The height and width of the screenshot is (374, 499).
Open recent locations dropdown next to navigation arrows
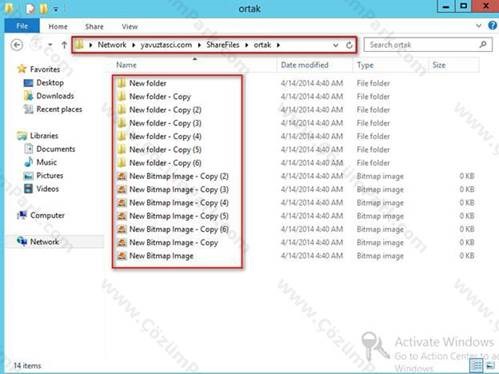[50, 45]
